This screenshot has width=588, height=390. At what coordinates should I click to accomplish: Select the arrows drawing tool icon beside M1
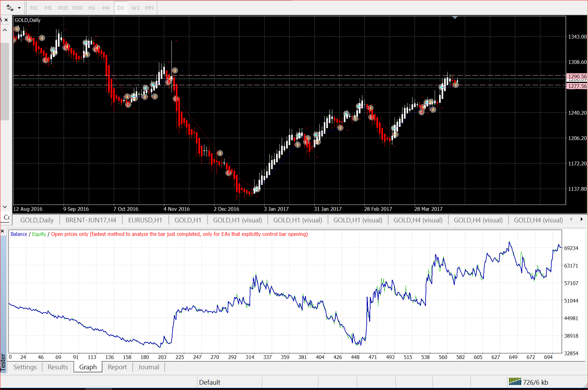(x=10, y=8)
